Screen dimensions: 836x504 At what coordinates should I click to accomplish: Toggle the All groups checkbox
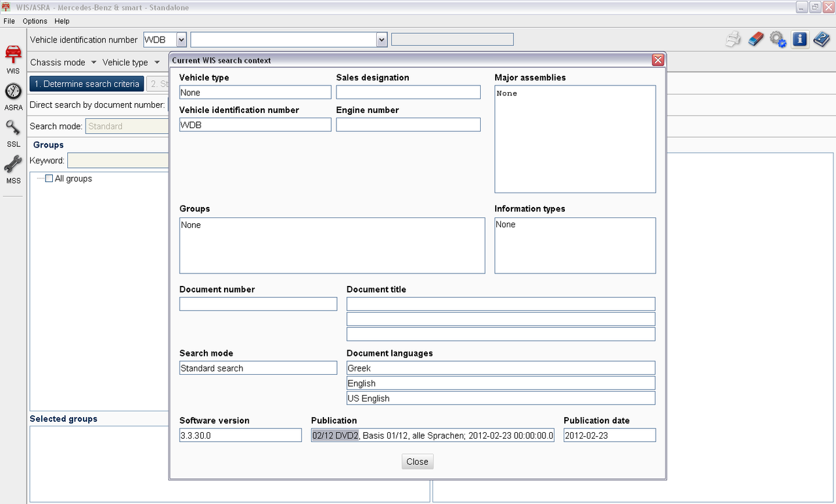click(49, 178)
